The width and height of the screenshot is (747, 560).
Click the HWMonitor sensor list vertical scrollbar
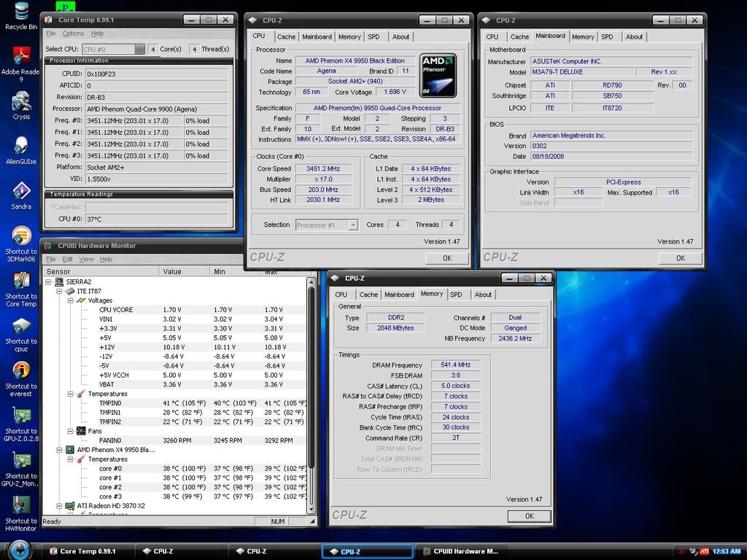pos(312,379)
